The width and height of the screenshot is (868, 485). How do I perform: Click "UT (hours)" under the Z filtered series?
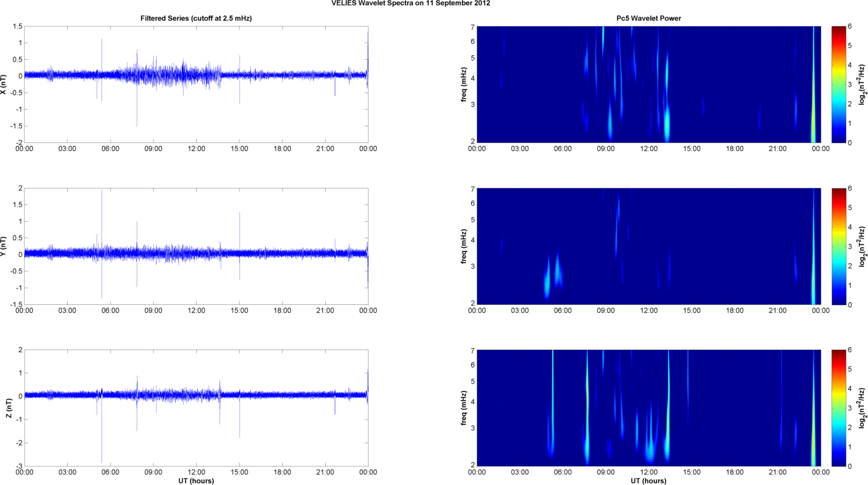(196, 481)
